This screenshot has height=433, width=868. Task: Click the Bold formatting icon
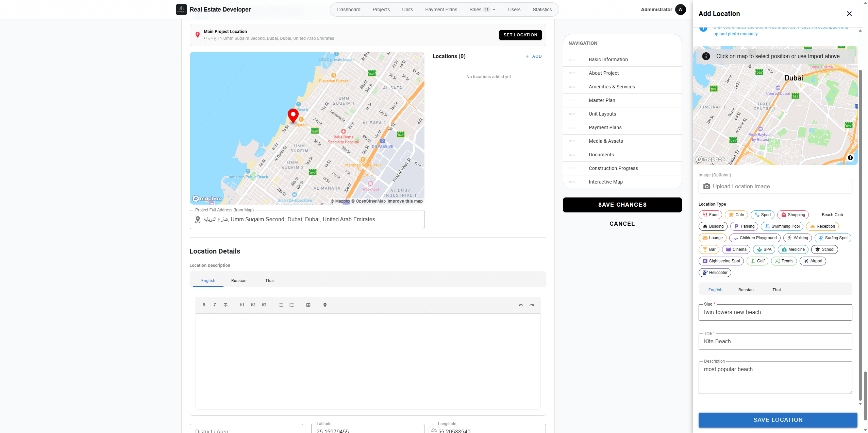click(x=204, y=305)
